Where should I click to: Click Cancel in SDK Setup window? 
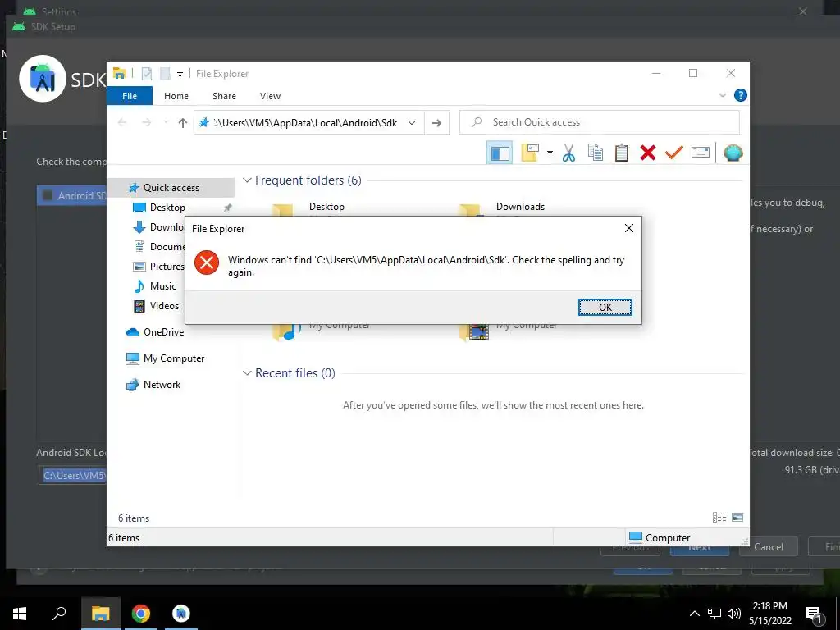(x=768, y=547)
